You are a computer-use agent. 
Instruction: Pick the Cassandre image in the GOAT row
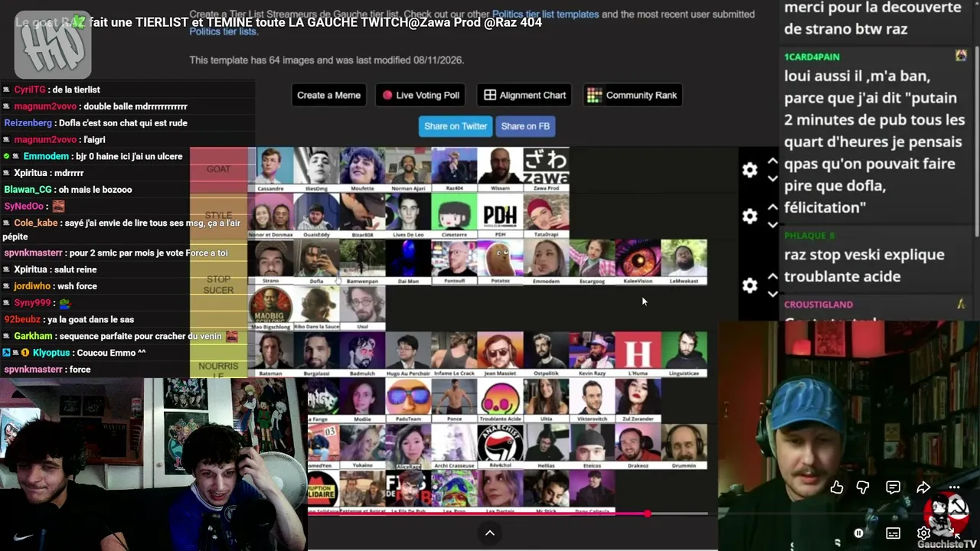point(270,169)
